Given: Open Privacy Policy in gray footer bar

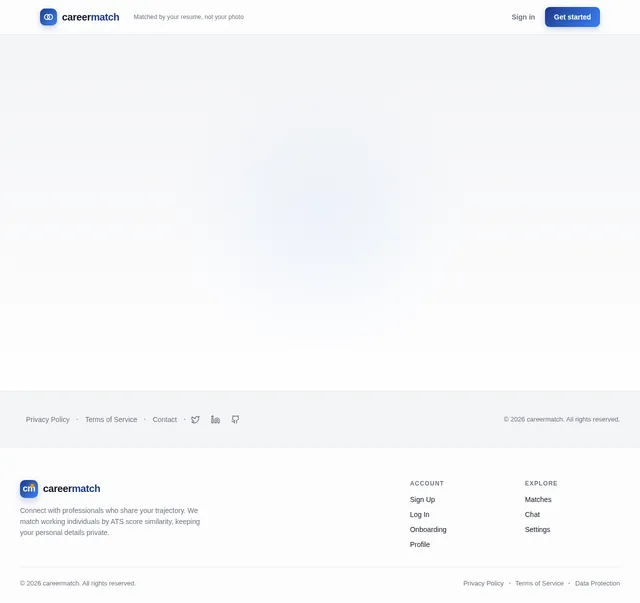Looking at the screenshot, I should click(x=48, y=419).
